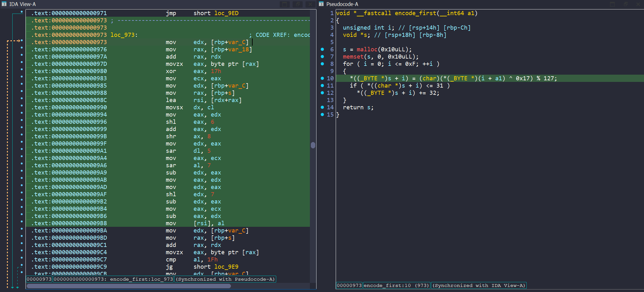
Task: Select the loc_973 label in disassembly
Action: (x=124, y=35)
